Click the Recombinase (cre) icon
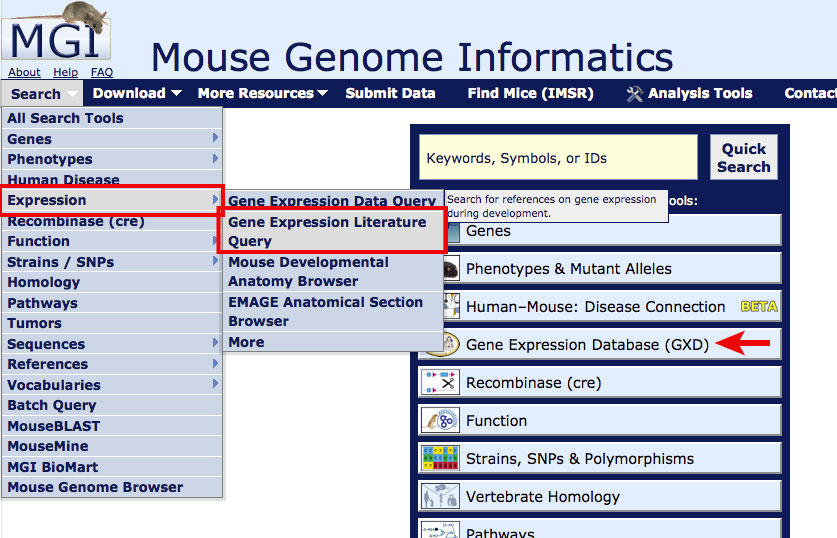 coord(440,383)
